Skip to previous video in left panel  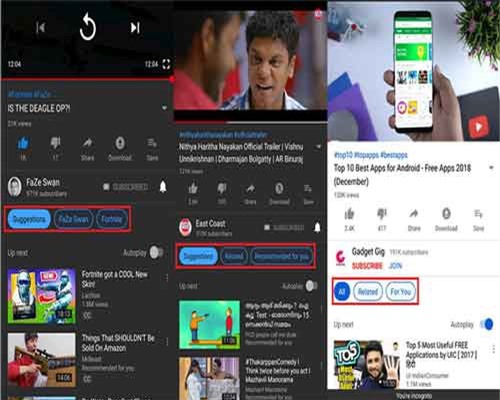pyautogui.click(x=41, y=28)
